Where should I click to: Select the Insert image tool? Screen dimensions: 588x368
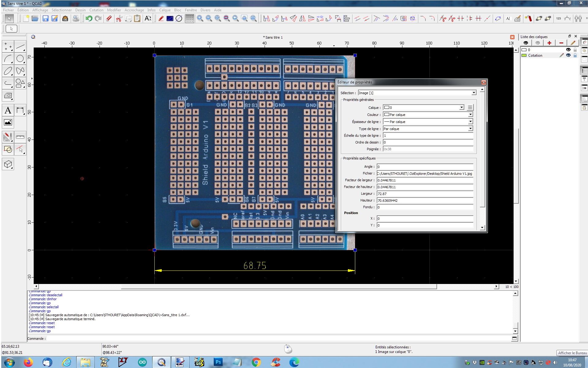tap(8, 122)
